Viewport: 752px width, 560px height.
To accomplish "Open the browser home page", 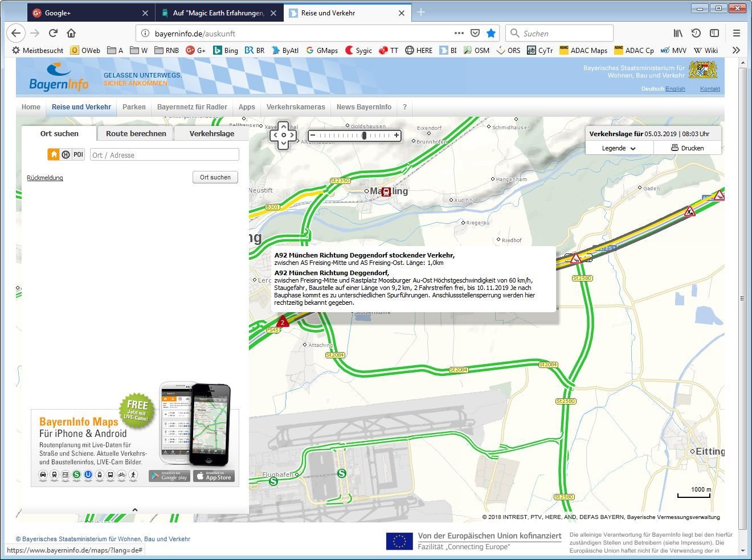I will click(x=71, y=33).
